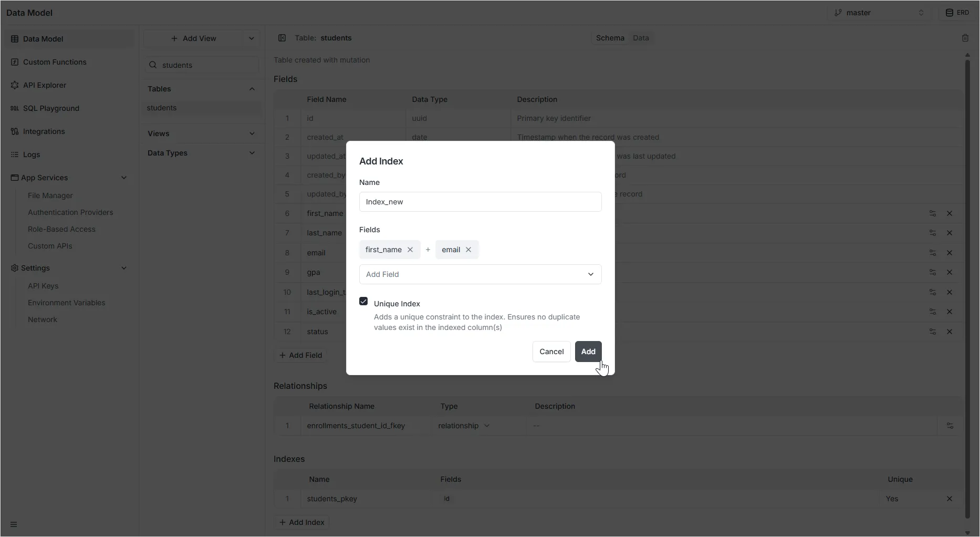Image resolution: width=980 pixels, height=537 pixels.
Task: Remove first_name from index fields
Action: tap(410, 250)
